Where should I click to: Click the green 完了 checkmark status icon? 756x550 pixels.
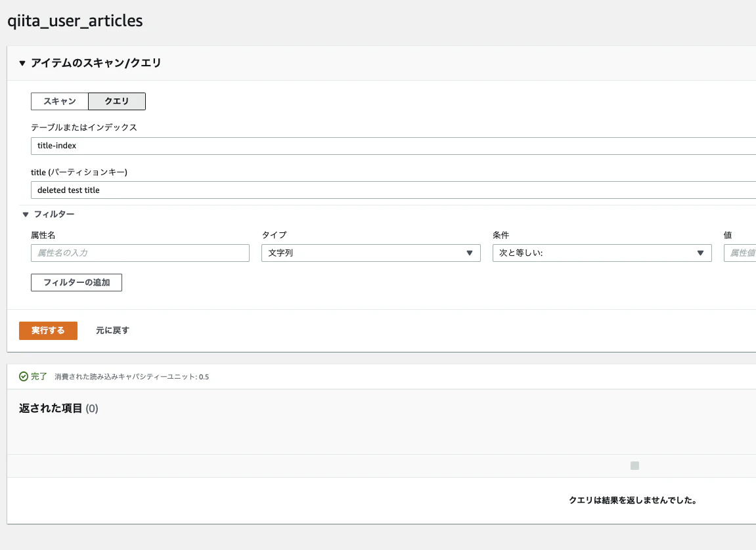[x=24, y=377]
